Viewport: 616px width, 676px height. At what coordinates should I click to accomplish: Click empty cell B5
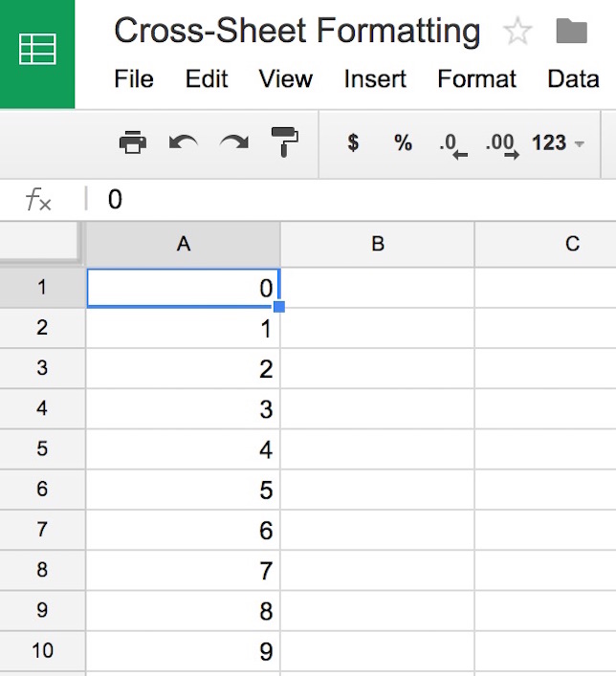(x=378, y=449)
